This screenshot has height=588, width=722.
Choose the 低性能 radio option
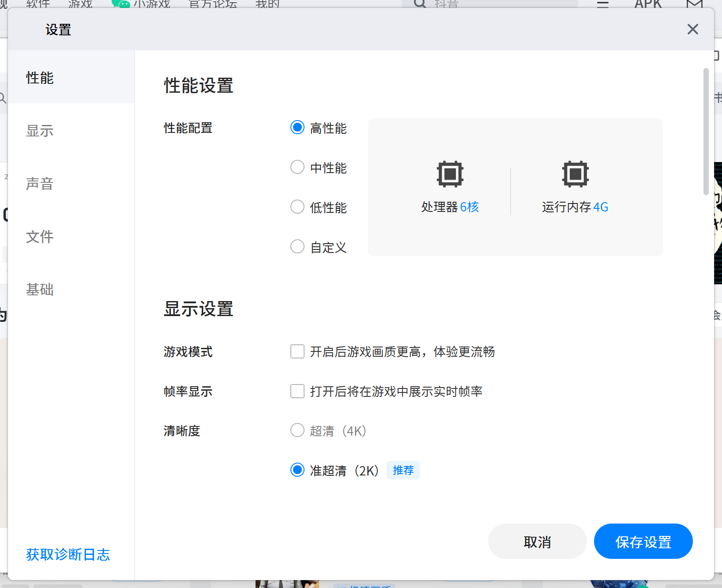point(297,207)
